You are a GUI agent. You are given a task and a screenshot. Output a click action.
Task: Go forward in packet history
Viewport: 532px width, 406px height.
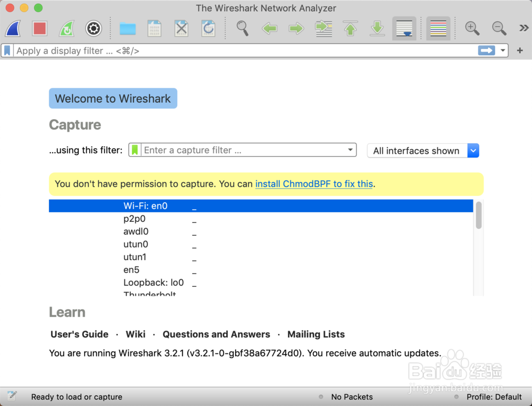point(296,29)
